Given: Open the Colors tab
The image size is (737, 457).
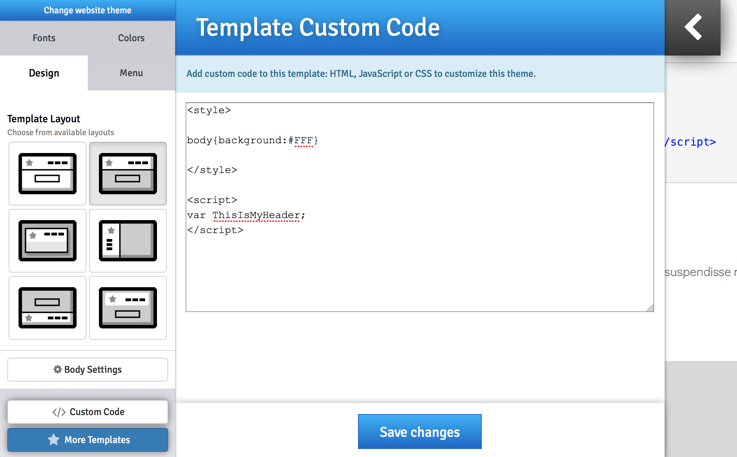Looking at the screenshot, I should pos(131,38).
